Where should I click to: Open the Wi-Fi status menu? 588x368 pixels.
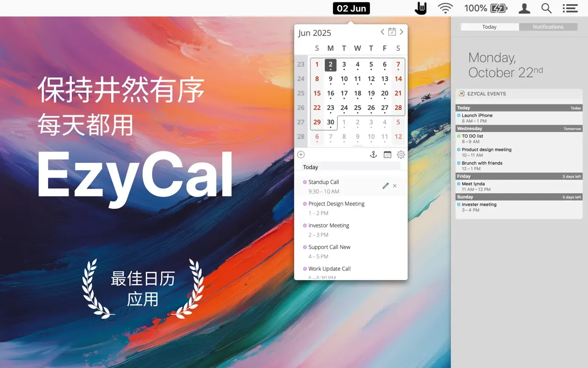[445, 8]
